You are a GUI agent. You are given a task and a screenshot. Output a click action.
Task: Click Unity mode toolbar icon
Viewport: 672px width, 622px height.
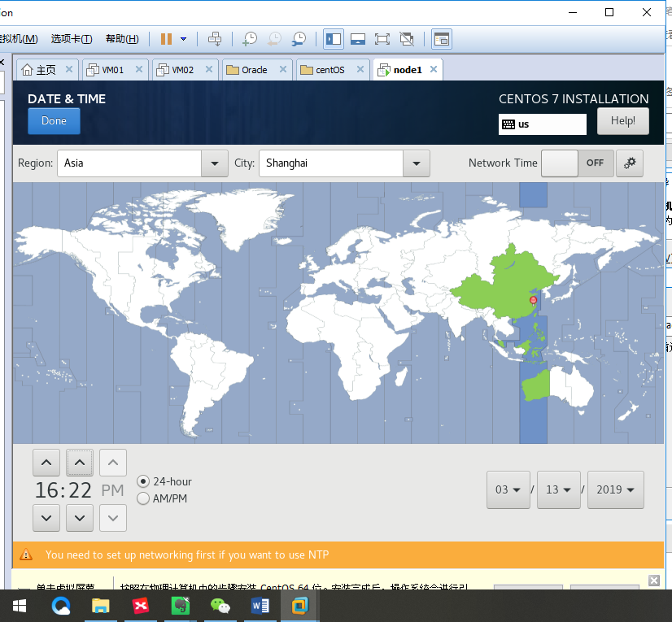[x=407, y=39]
